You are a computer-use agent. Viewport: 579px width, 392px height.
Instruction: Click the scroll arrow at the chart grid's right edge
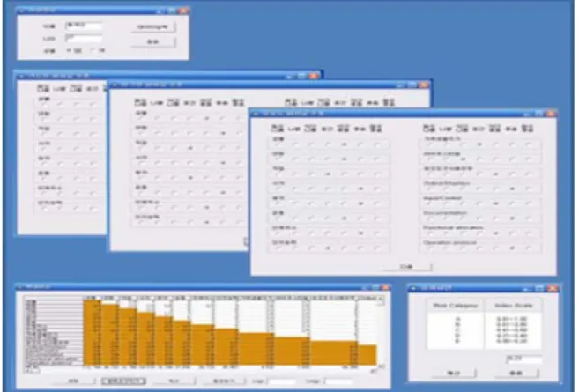coord(381,299)
